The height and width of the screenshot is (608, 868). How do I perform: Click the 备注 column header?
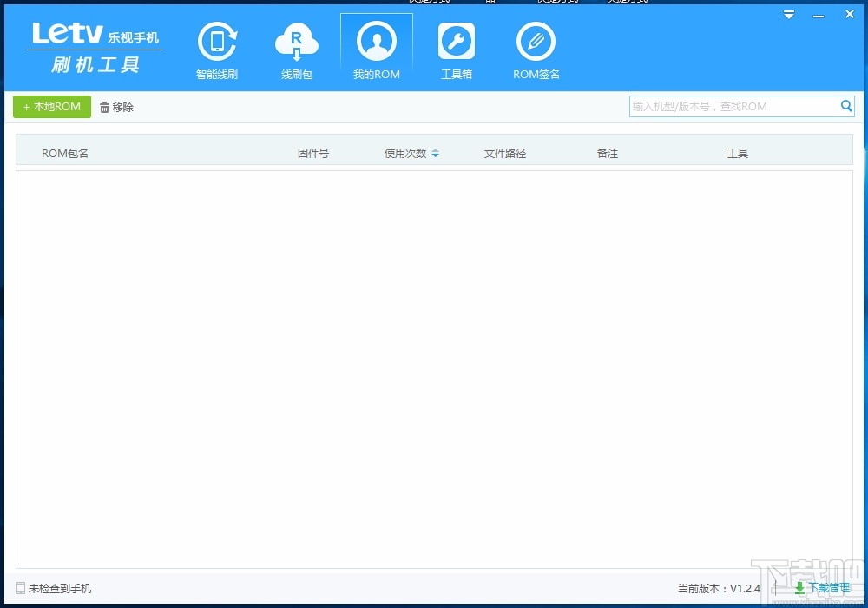click(x=608, y=154)
